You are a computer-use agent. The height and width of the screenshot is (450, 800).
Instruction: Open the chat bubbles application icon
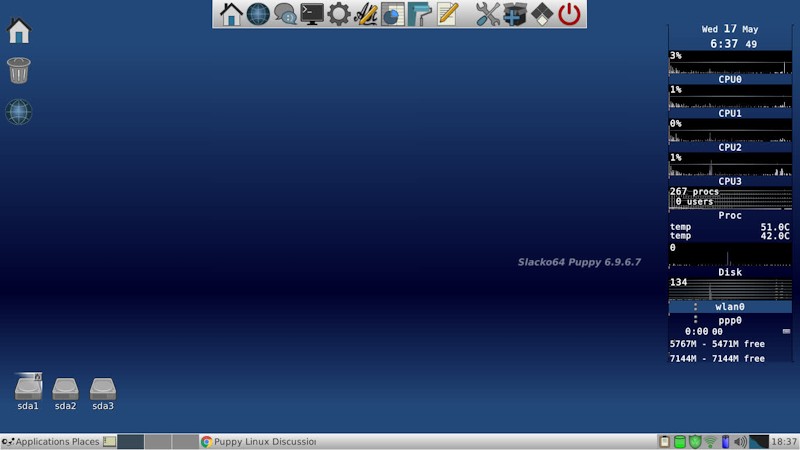pos(285,14)
